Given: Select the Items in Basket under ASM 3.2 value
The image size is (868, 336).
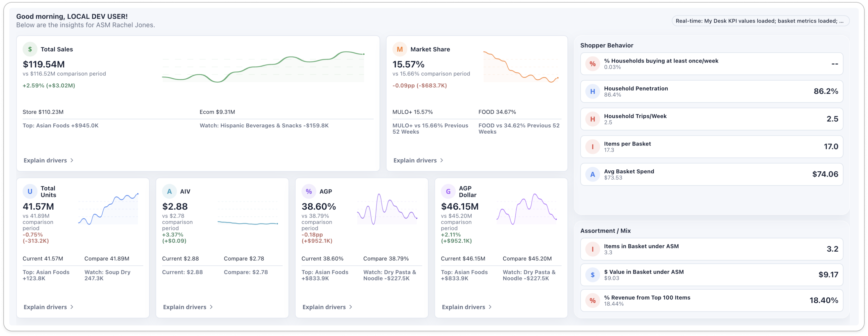Looking at the screenshot, I should pyautogui.click(x=832, y=249).
